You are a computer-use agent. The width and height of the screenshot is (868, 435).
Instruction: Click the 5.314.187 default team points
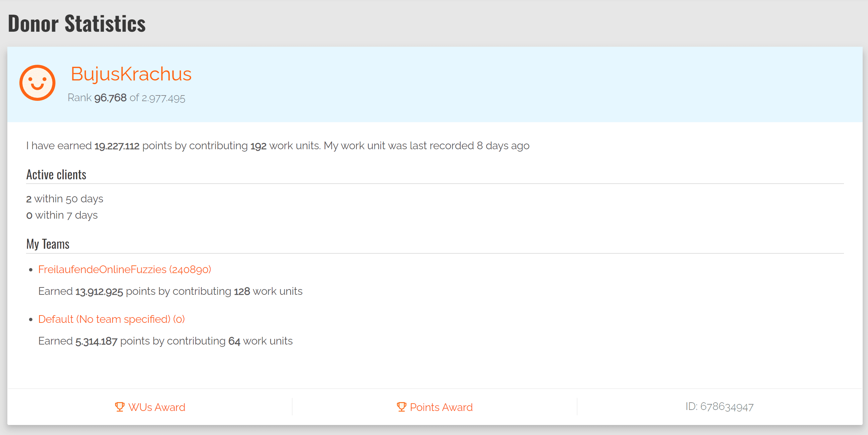(97, 341)
